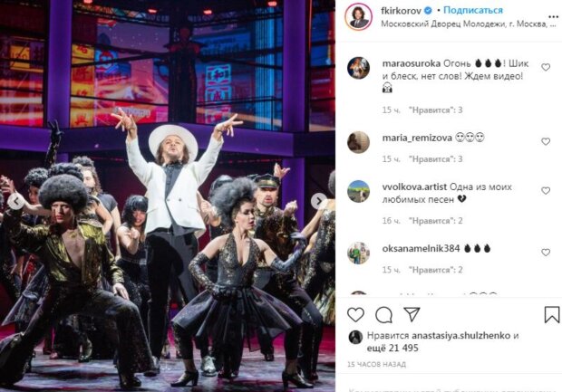Open fkirkorov profile avatar picture
Viewport: 562px width, 392px height.
pyautogui.click(x=358, y=17)
